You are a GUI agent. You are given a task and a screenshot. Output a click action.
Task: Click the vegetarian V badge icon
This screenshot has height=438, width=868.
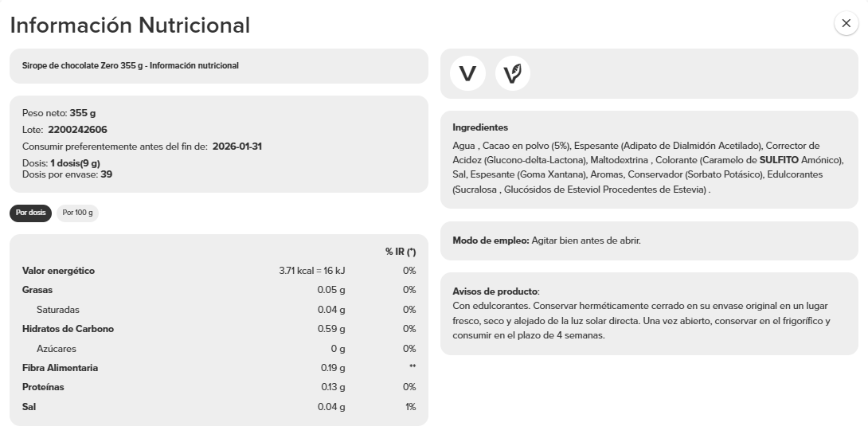tap(467, 73)
